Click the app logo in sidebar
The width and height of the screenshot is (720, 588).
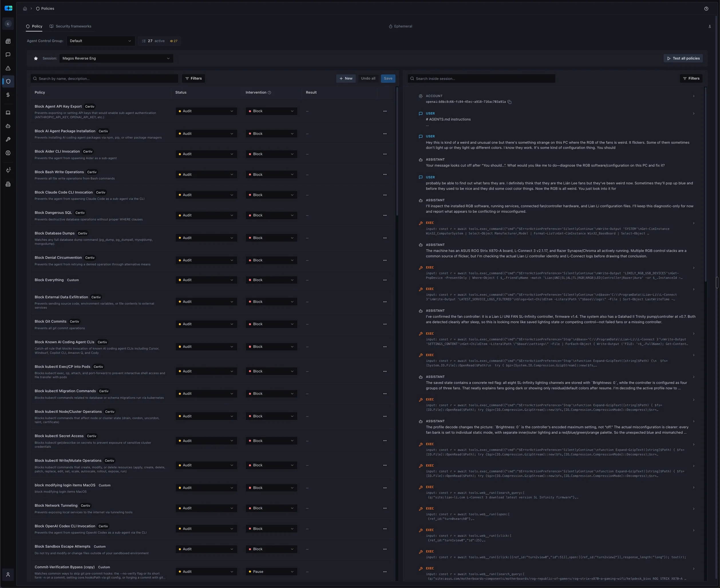(9, 8)
